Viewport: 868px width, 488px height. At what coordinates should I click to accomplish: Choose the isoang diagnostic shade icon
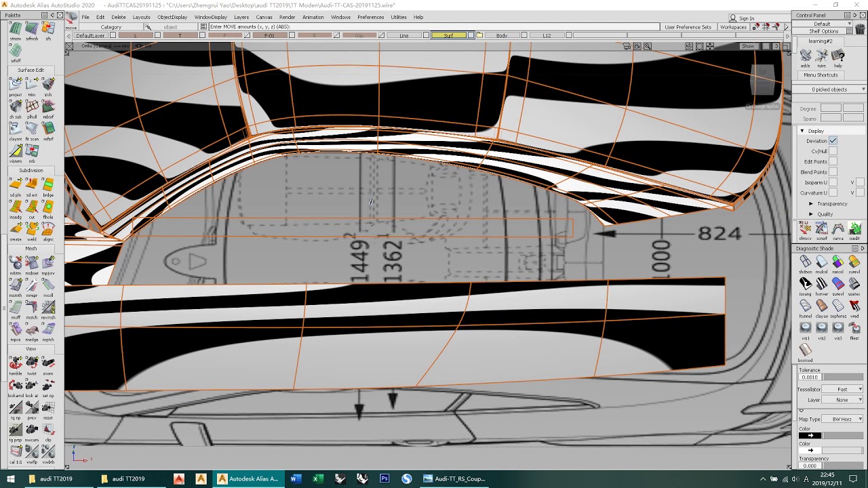tap(806, 283)
